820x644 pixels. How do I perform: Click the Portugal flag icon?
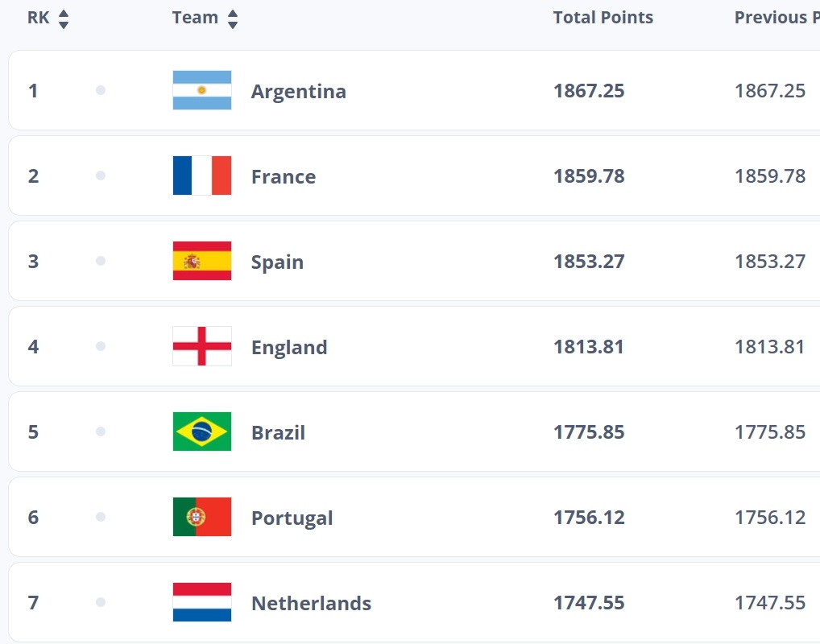[202, 517]
